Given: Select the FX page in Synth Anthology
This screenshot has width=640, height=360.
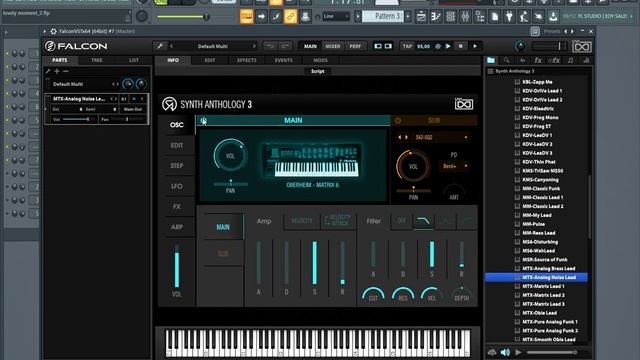Looking at the screenshot, I should coord(177,207).
